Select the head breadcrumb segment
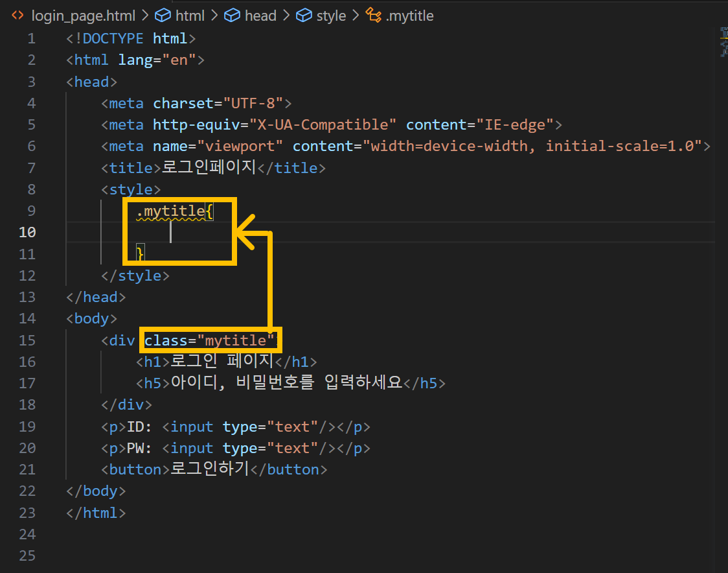This screenshot has width=728, height=573. click(260, 16)
